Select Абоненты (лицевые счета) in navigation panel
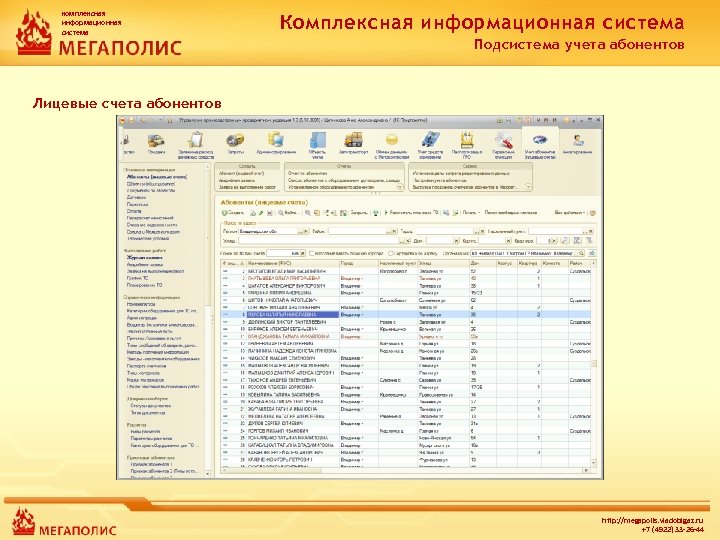The width and height of the screenshot is (720, 540). pyautogui.click(x=157, y=177)
